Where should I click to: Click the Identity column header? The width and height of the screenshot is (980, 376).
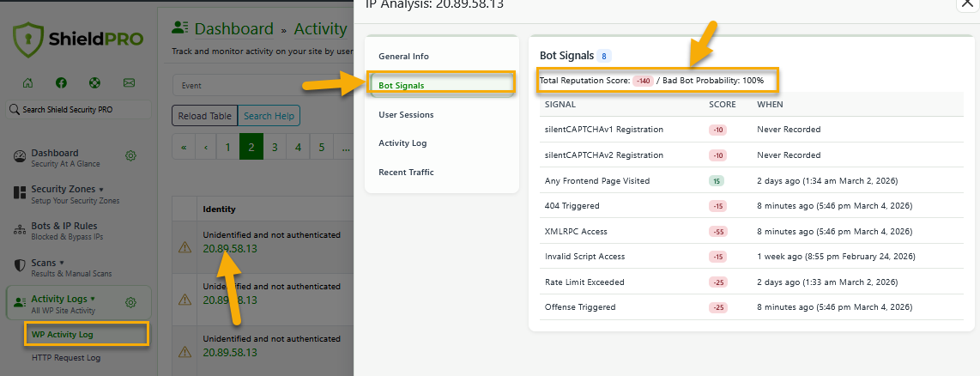(x=220, y=209)
